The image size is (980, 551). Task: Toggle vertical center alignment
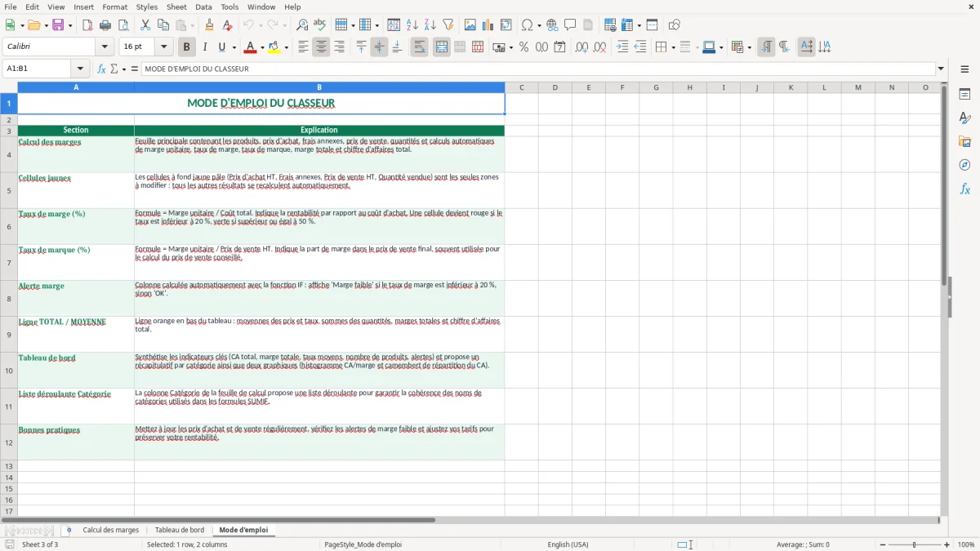pyautogui.click(x=379, y=47)
